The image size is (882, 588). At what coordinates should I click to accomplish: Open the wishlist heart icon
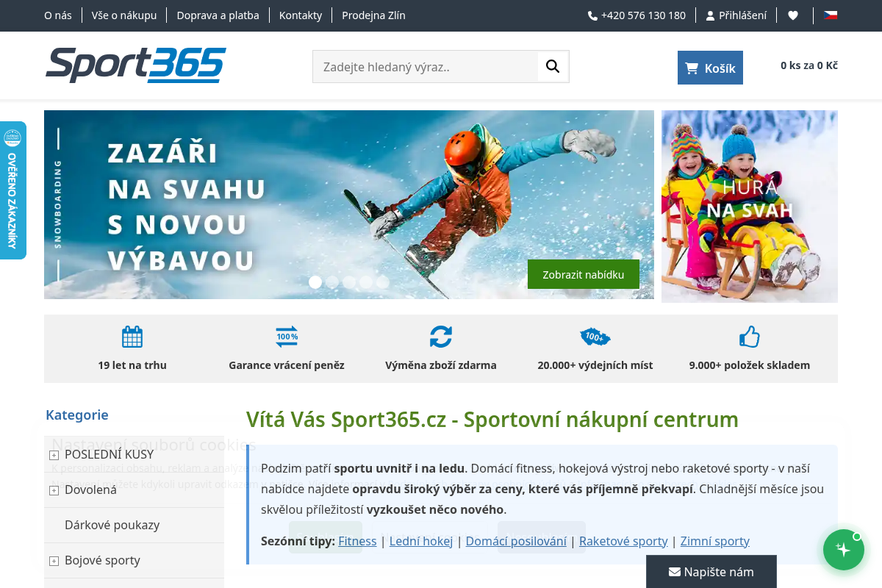(793, 15)
